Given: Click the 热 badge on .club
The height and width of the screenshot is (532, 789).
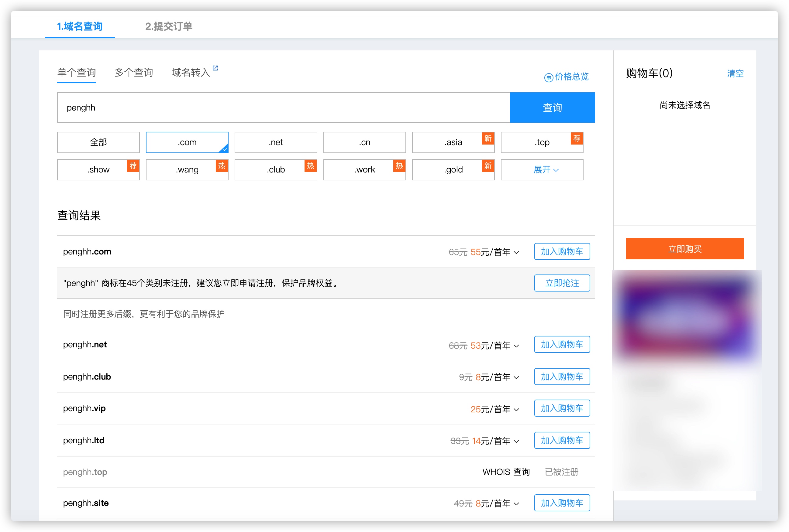Looking at the screenshot, I should (310, 165).
